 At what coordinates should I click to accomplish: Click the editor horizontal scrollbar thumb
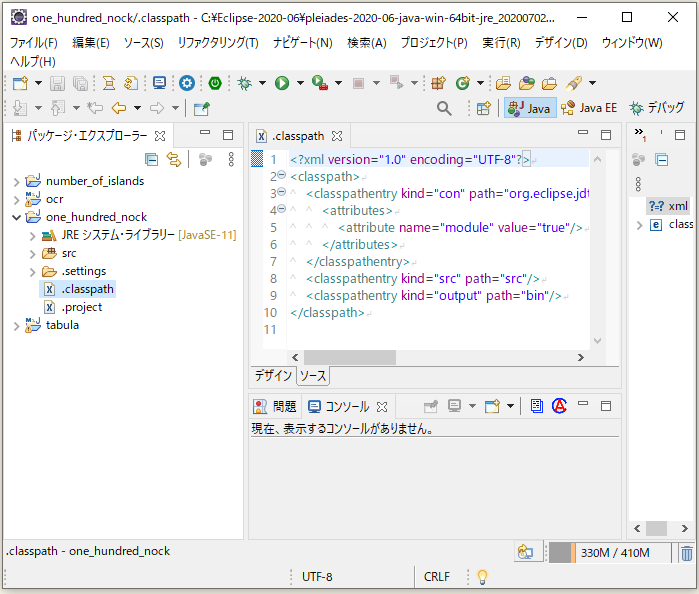(x=350, y=358)
